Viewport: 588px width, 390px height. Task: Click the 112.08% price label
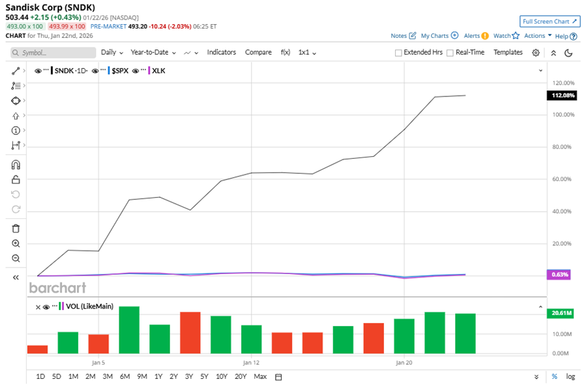tap(562, 95)
